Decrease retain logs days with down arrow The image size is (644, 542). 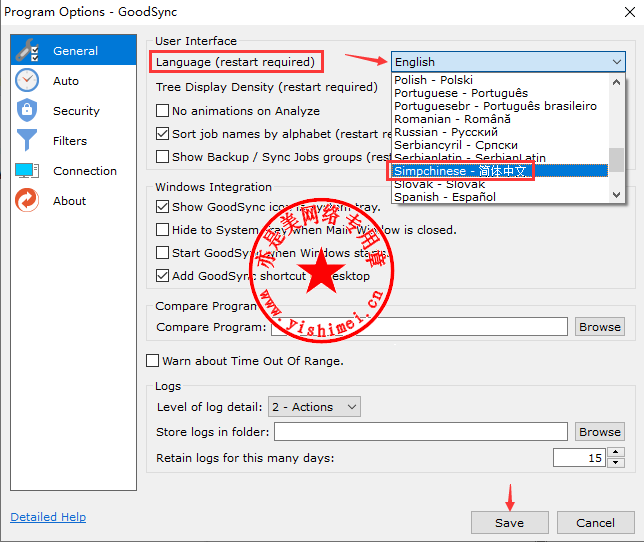[x=615, y=463]
